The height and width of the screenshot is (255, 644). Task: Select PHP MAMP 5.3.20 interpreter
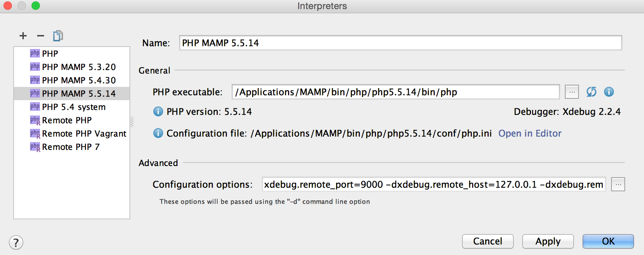coord(72,67)
